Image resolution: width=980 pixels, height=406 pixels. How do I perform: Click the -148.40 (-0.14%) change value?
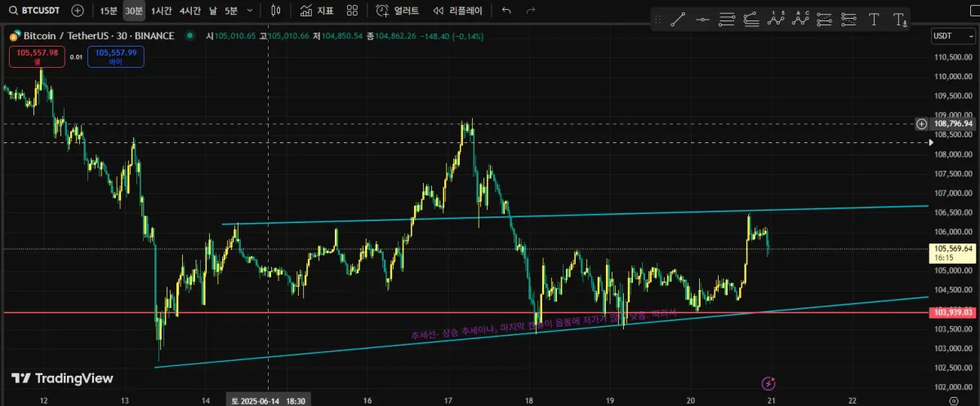coord(452,36)
